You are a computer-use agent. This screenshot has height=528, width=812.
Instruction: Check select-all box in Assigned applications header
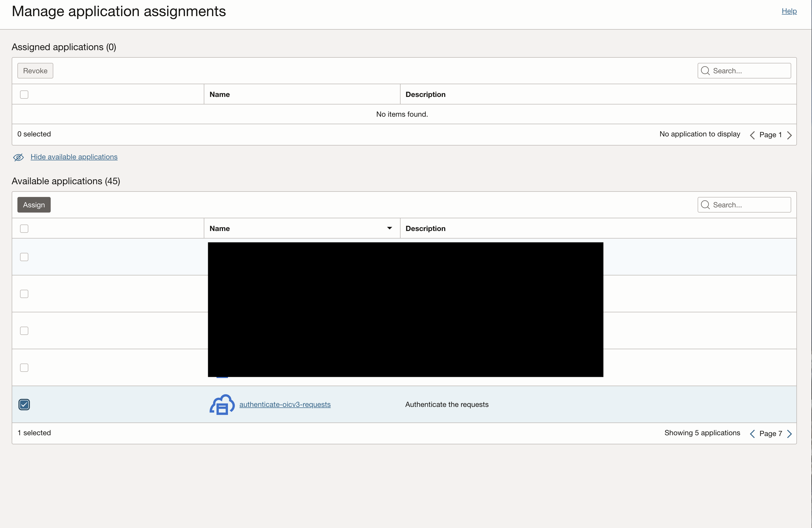[24, 95]
